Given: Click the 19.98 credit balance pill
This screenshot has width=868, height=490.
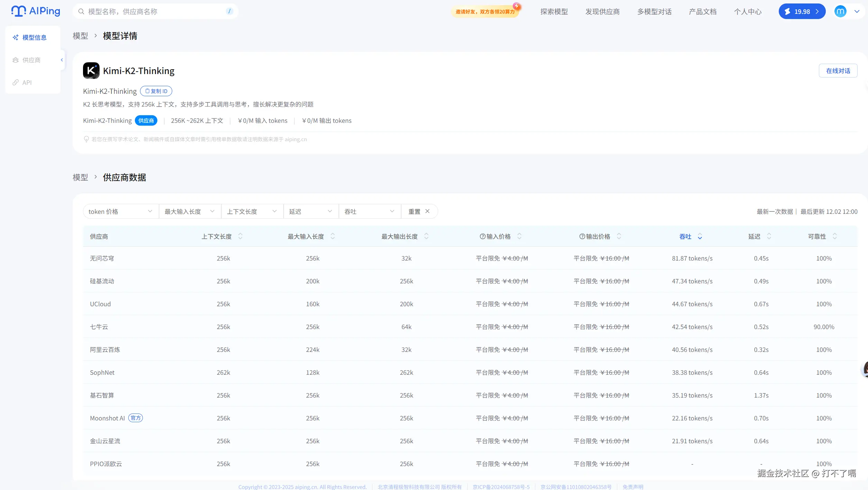Looking at the screenshot, I should pos(802,12).
